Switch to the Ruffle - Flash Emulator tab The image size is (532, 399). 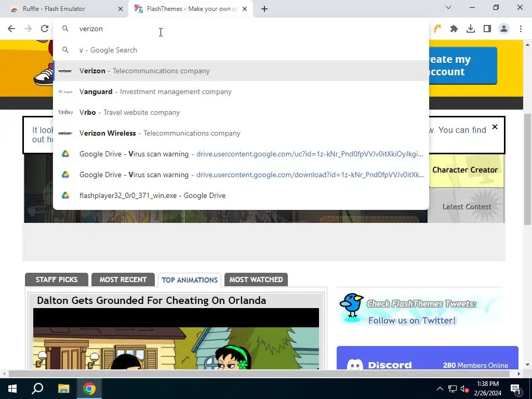coord(64,9)
